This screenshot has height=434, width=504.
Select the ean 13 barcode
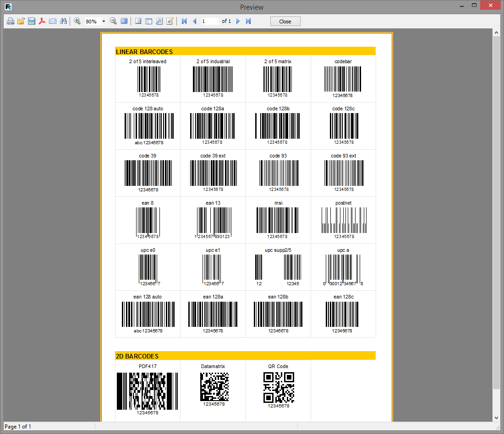214,222
